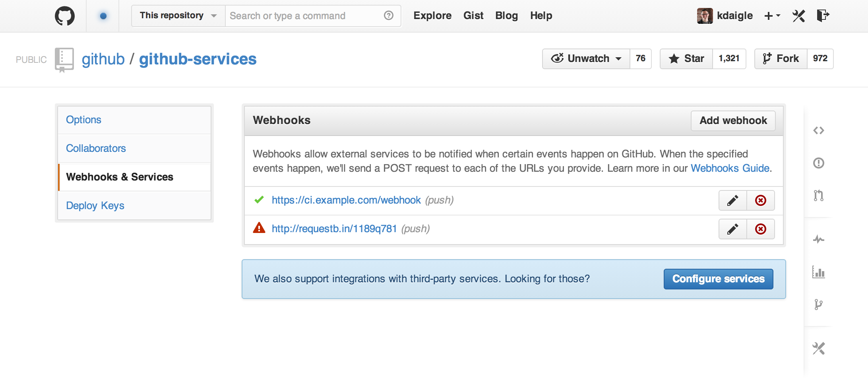Expand the plus create-new dropdown
868x392 pixels.
pyautogui.click(x=772, y=16)
